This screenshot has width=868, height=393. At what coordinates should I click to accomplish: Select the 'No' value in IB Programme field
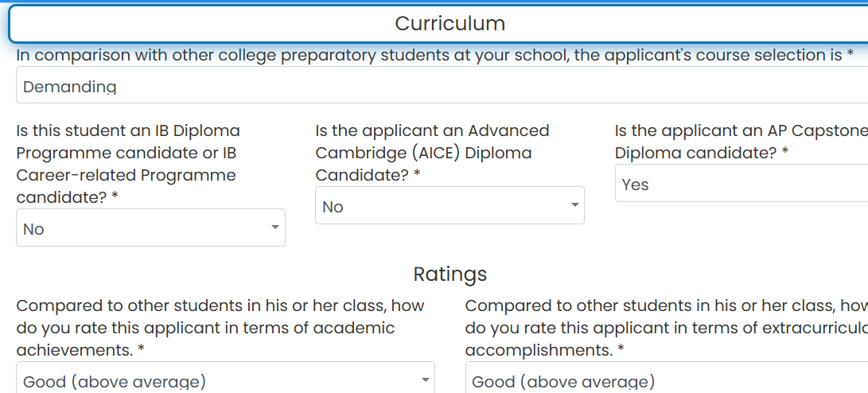pos(33,228)
